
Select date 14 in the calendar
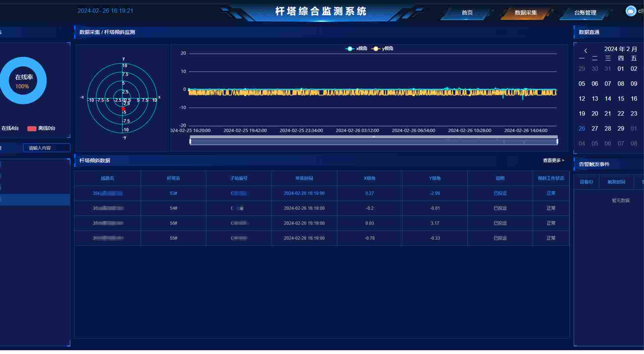(607, 99)
